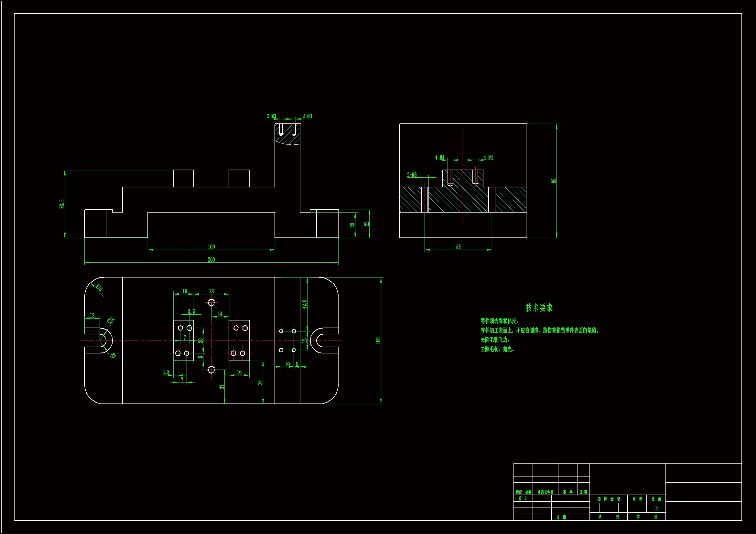Click the 更改文件名 title block cell
This screenshot has height=534, width=756.
[545, 492]
